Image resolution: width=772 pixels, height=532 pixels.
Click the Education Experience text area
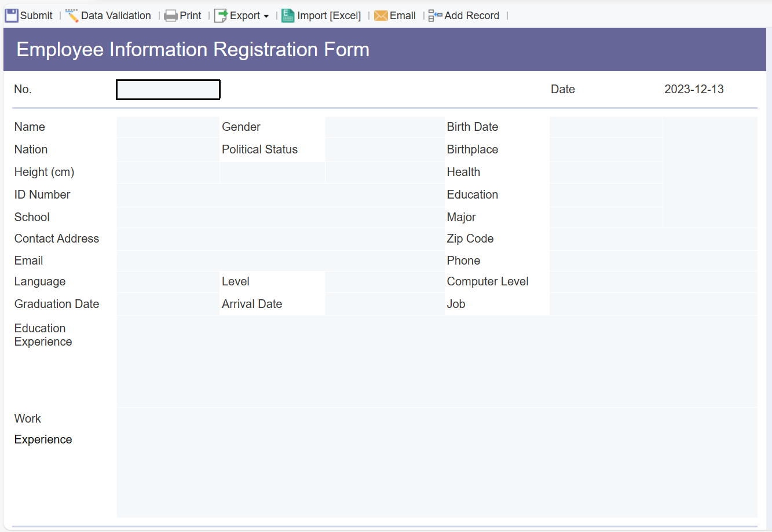coord(437,361)
